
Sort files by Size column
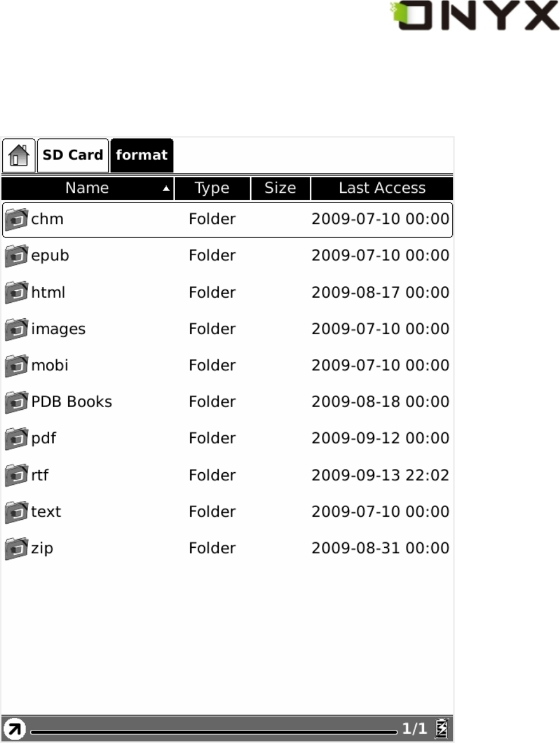pyautogui.click(x=280, y=188)
